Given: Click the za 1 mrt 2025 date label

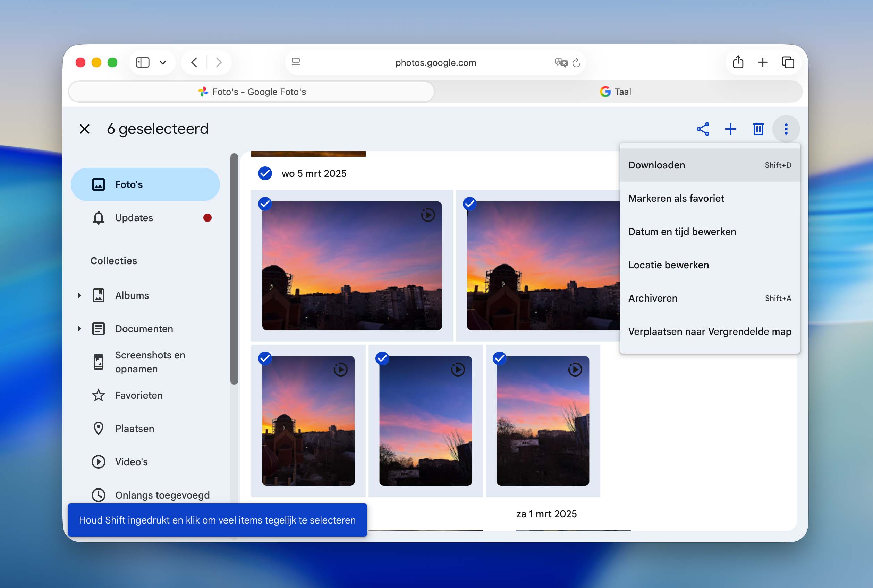Looking at the screenshot, I should (546, 514).
